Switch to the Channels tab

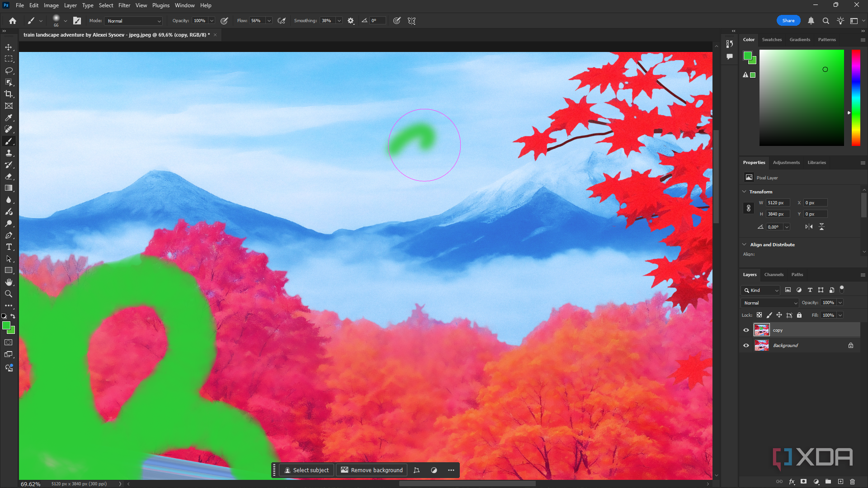point(774,275)
